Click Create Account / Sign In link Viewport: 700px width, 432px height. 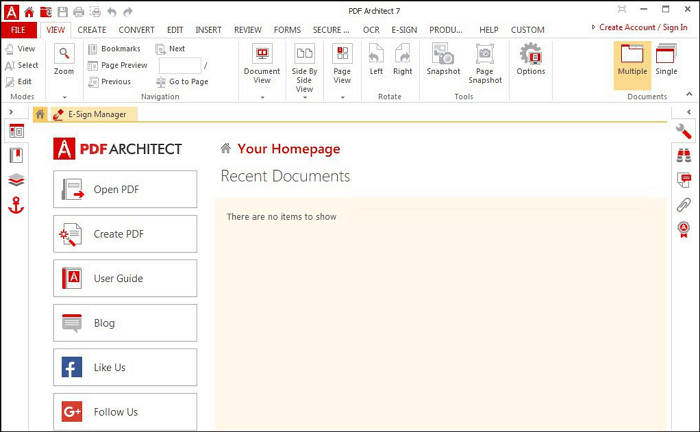(x=643, y=28)
